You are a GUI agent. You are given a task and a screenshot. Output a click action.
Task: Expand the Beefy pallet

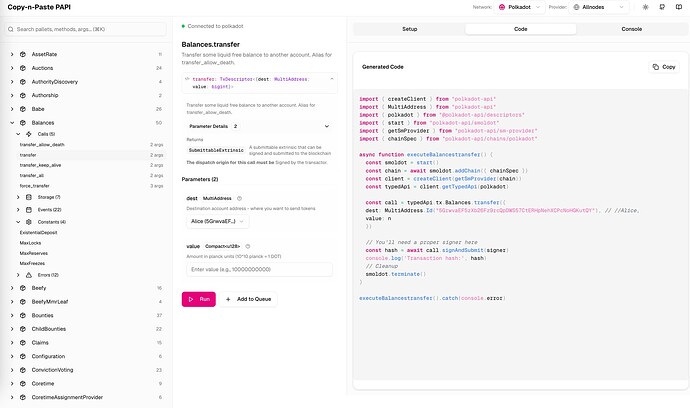click(x=11, y=287)
